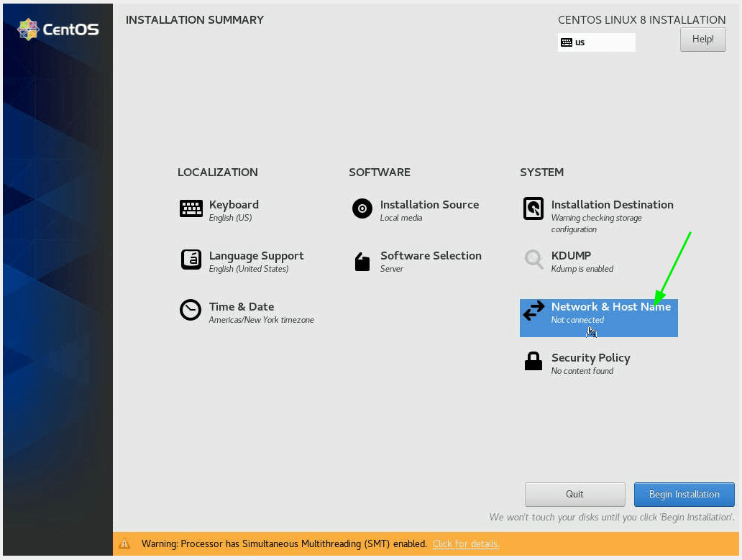The height and width of the screenshot is (560, 742).
Task: Click Begin Installation
Action: [684, 495]
